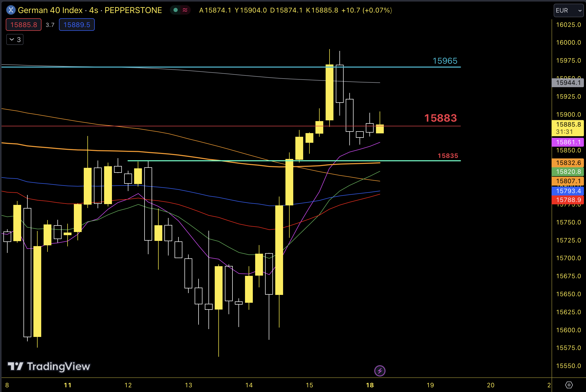Click the blue buy price 15889.5 button

point(77,25)
